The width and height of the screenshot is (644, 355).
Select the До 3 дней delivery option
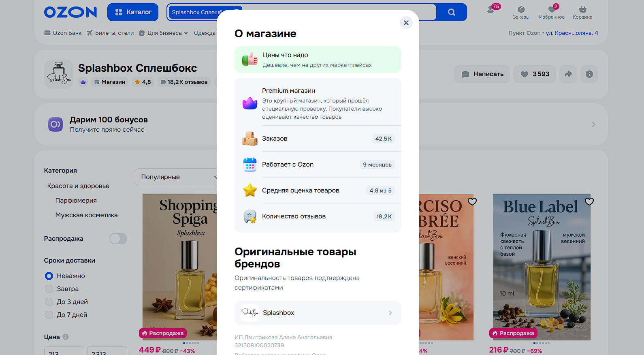(49, 302)
